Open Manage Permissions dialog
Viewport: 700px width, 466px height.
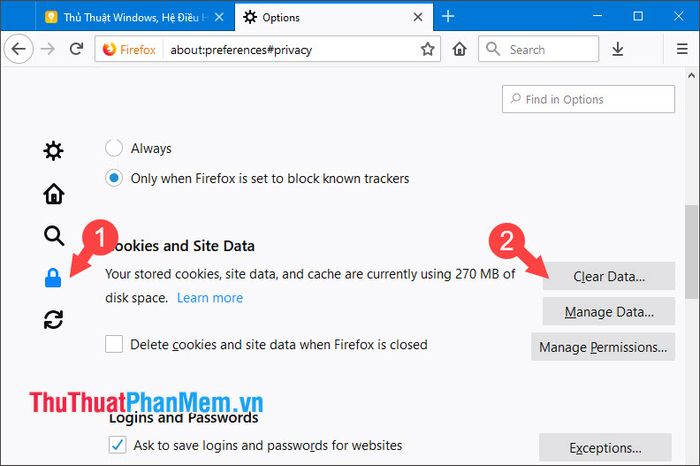pyautogui.click(x=603, y=347)
